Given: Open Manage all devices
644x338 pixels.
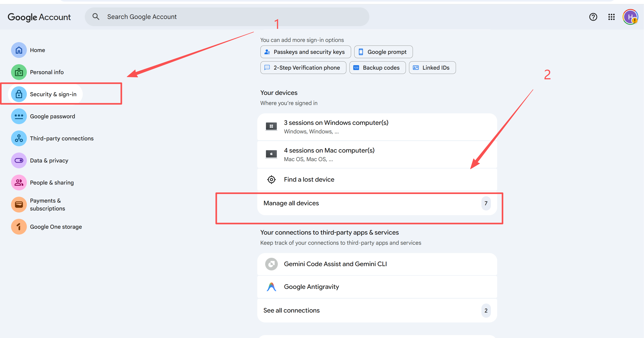Looking at the screenshot, I should point(377,203).
